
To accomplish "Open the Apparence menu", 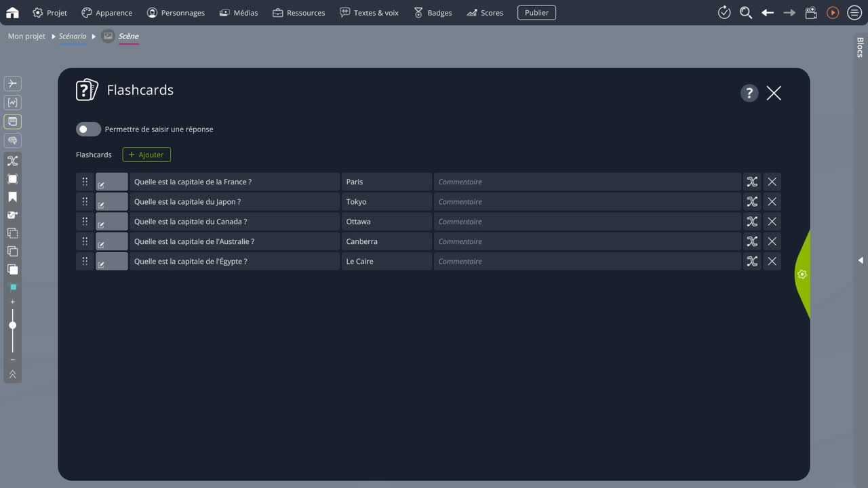I will (x=106, y=12).
